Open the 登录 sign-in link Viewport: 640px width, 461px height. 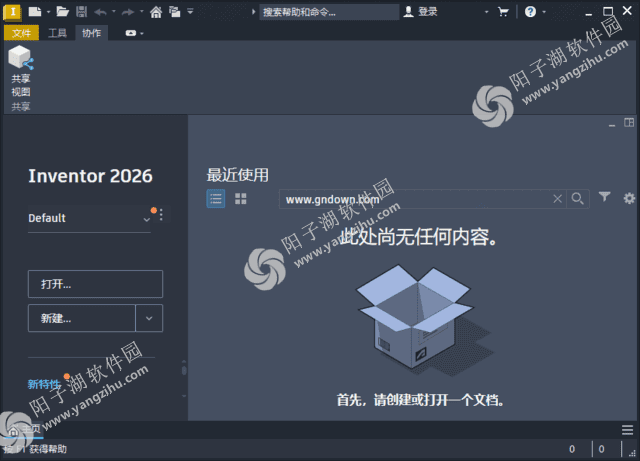pos(428,12)
